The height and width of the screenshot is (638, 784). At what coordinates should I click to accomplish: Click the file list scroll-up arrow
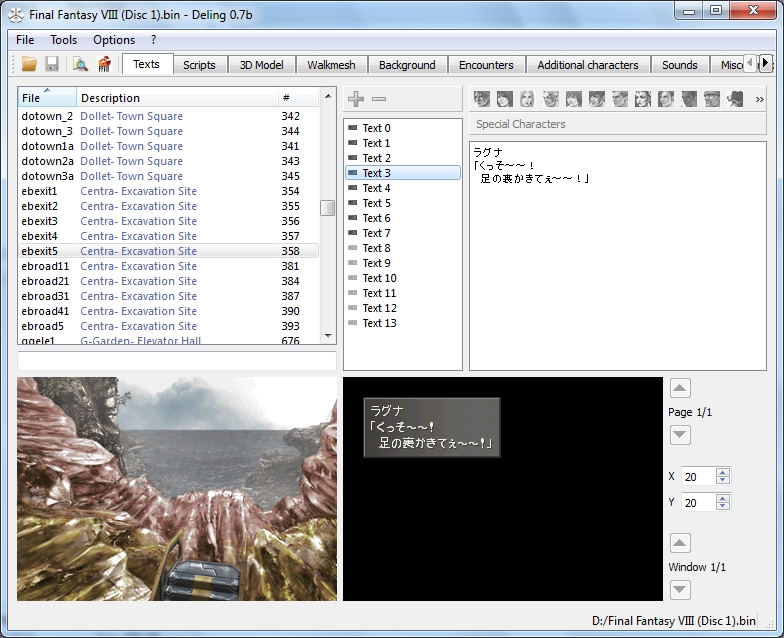(328, 96)
